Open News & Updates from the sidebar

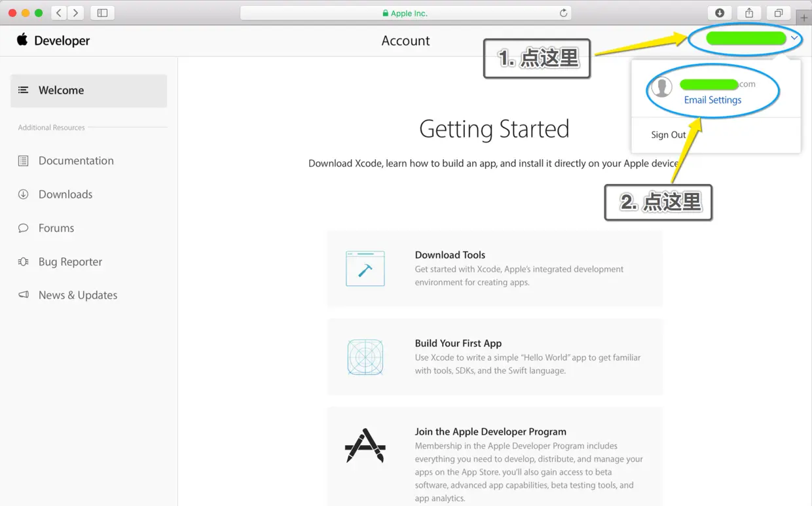pos(78,295)
